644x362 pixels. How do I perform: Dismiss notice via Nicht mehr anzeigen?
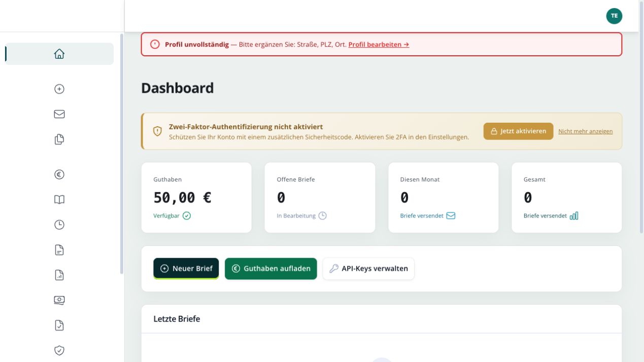tap(585, 131)
